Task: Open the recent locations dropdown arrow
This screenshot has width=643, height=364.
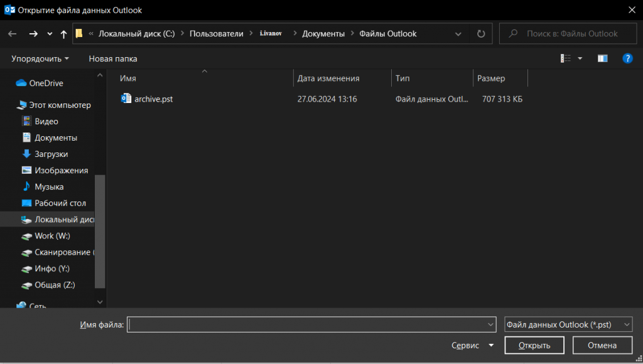Action: pyautogui.click(x=50, y=34)
